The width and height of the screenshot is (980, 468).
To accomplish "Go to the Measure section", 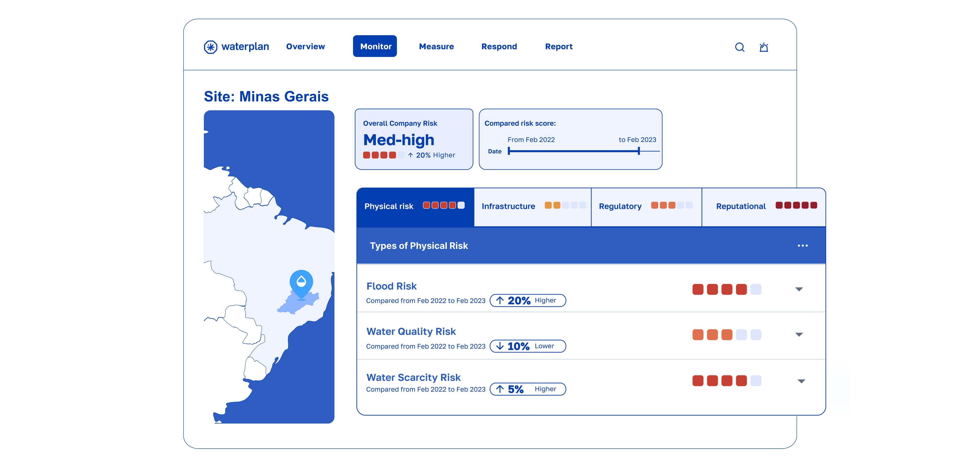I will click(436, 46).
